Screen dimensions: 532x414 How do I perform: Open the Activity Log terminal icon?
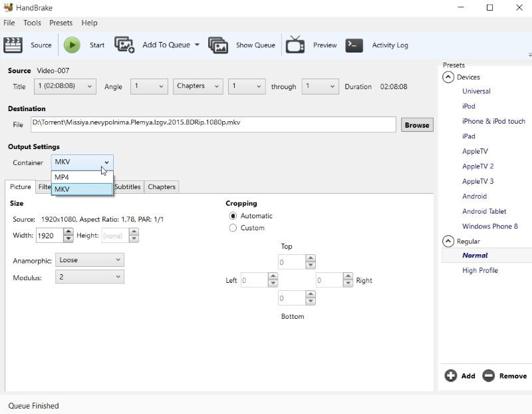pyautogui.click(x=354, y=45)
